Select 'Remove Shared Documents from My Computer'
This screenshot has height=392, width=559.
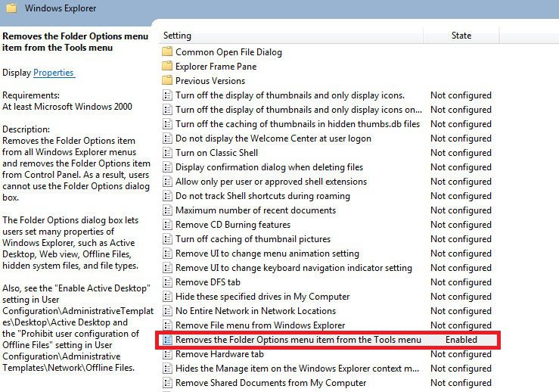(x=271, y=383)
